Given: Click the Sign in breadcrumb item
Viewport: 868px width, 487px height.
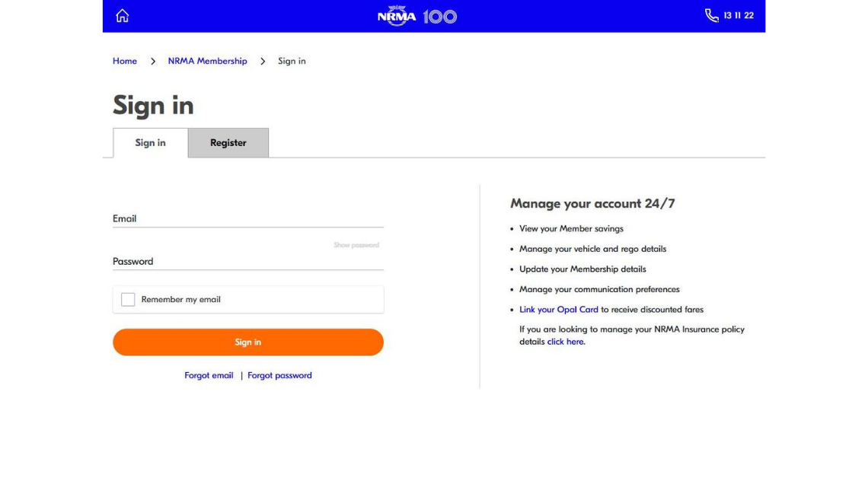Looking at the screenshot, I should [292, 61].
